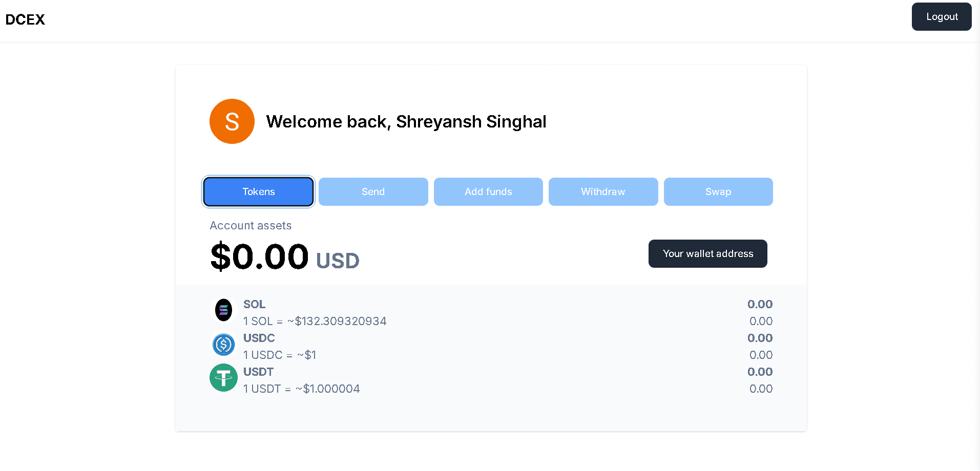The image size is (980, 471).
Task: Click the Welcome back heading
Action: click(406, 121)
